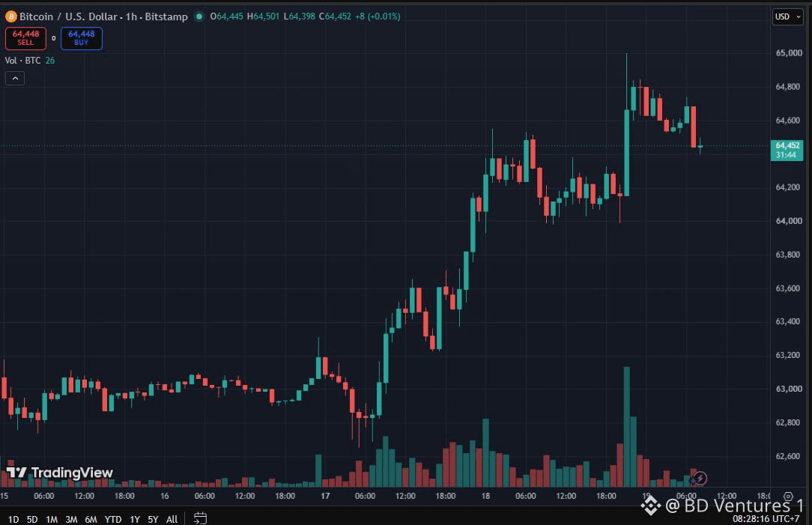Viewport: 812px width, 525px height.
Task: Click the 64,800 price axis label
Action: coord(788,86)
